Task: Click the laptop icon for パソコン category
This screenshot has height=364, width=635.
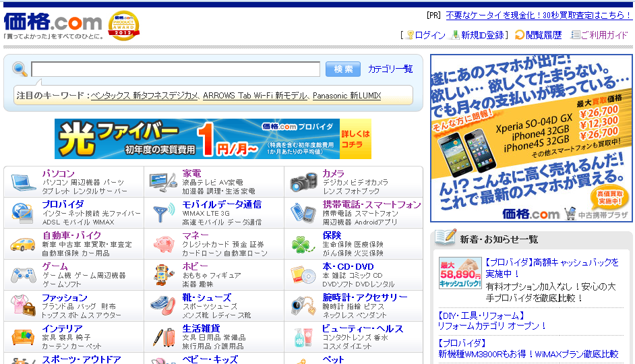Action: (x=24, y=182)
